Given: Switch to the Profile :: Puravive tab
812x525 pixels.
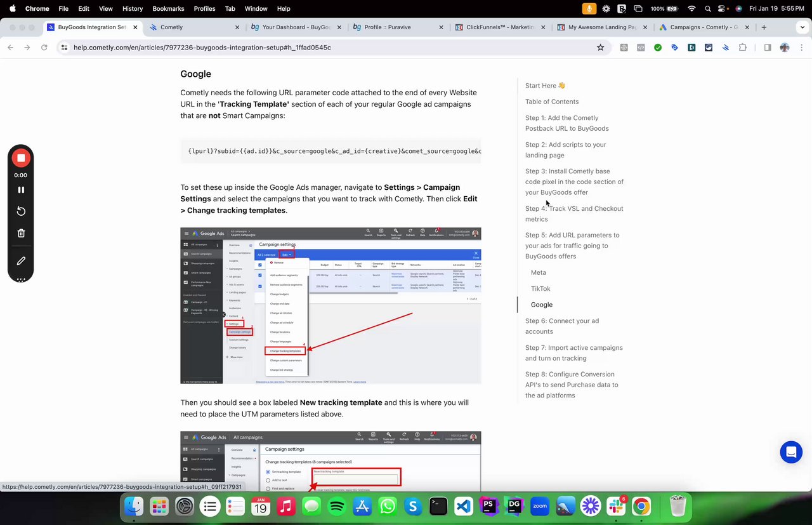Looking at the screenshot, I should (x=398, y=27).
